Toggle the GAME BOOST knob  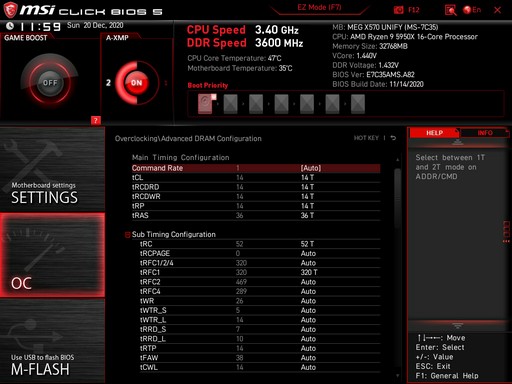[50, 82]
